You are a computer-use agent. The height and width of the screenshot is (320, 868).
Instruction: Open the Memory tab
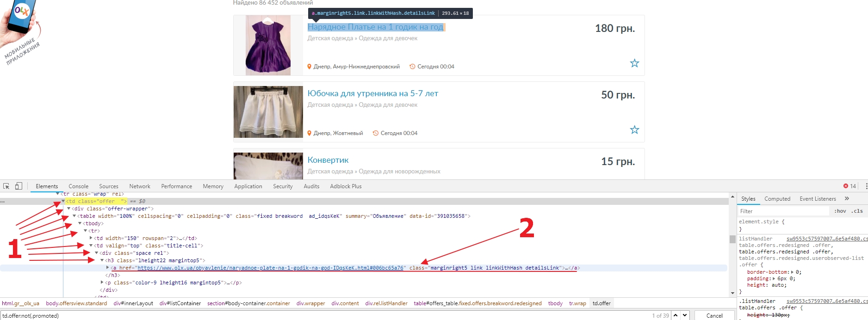(213, 186)
